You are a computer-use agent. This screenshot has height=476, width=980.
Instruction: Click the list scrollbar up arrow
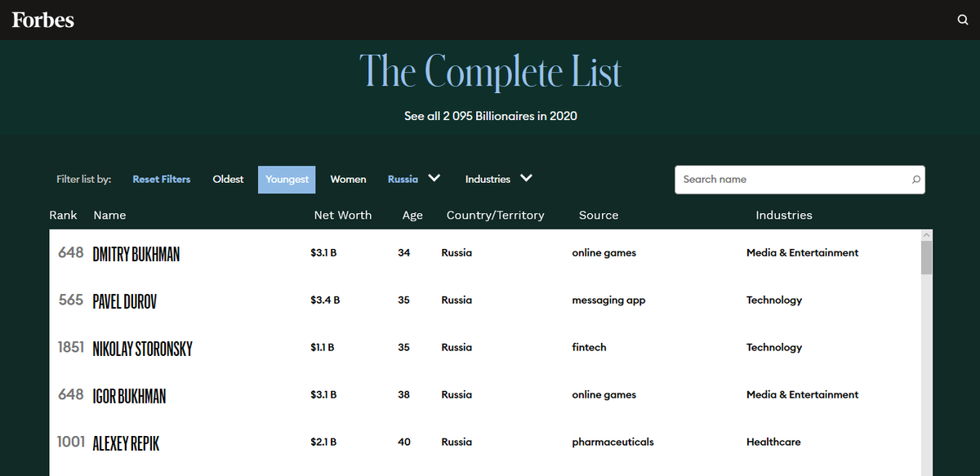coord(926,235)
